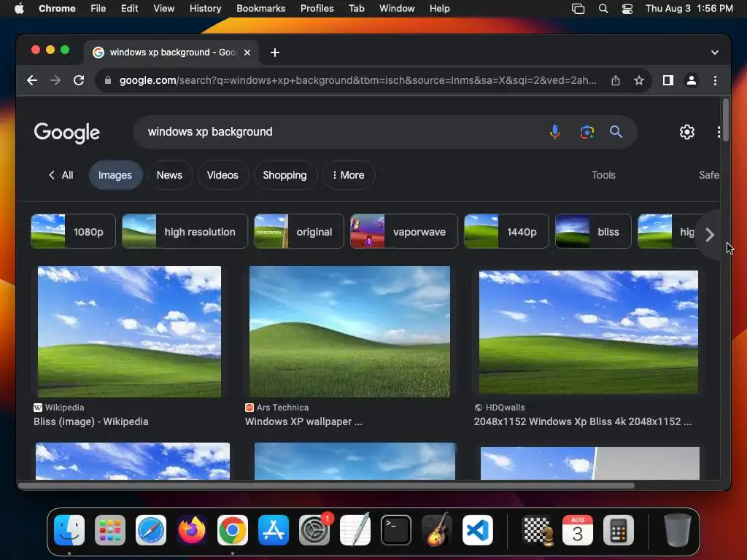Select the Images tab
The width and height of the screenshot is (747, 560).
115,175
